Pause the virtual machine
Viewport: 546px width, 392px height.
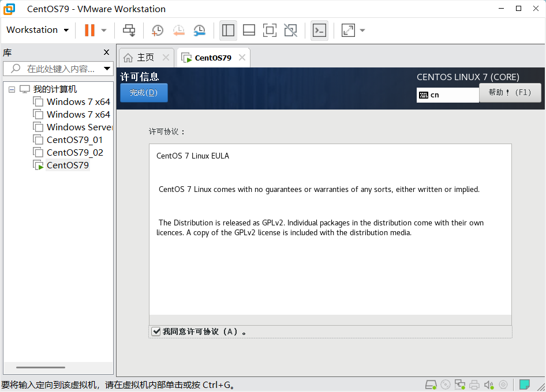click(89, 30)
